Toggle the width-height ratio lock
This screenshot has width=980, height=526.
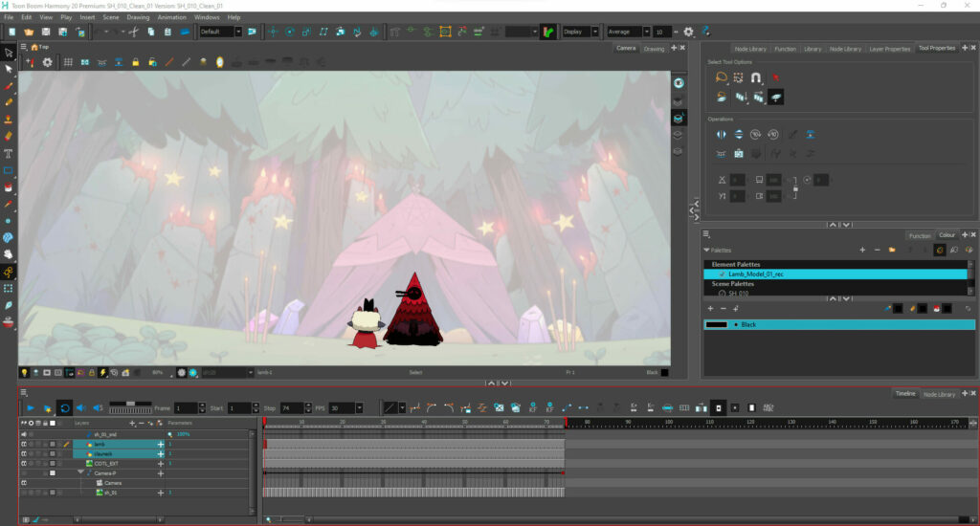coord(795,187)
